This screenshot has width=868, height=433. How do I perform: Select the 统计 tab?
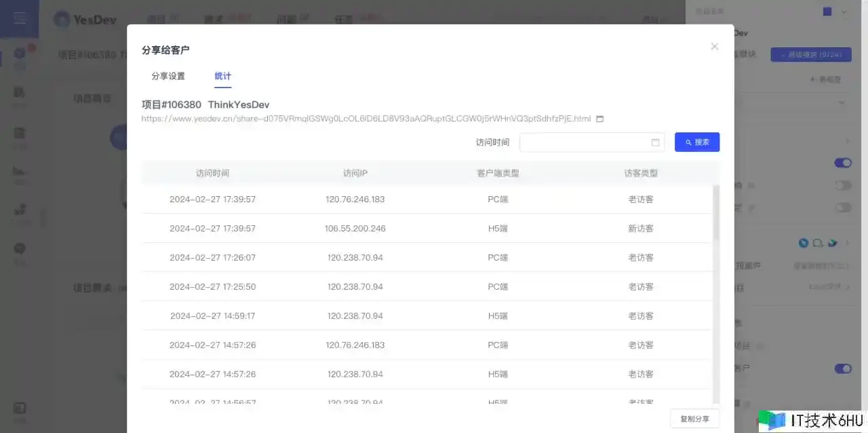tap(222, 76)
